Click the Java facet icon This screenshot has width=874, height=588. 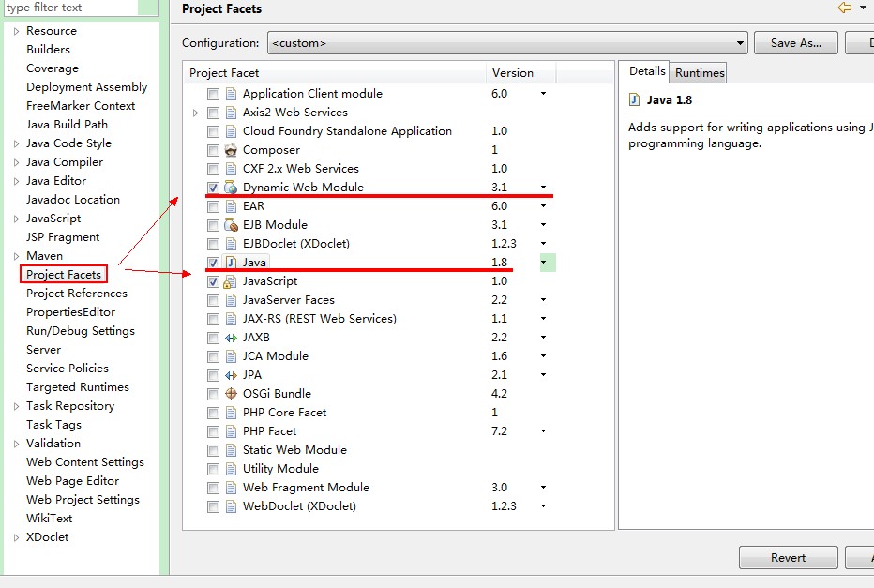pos(231,263)
